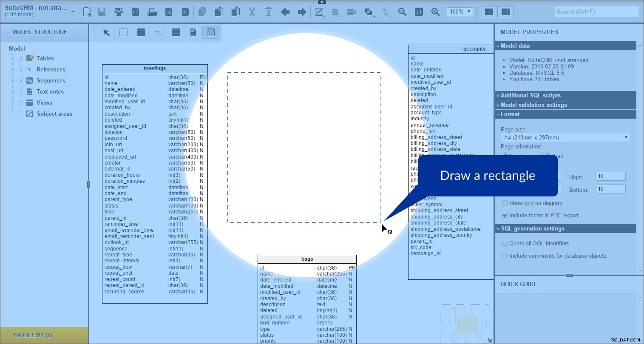Expand Additional SQL scripts section
This screenshot has width=644, height=344.
(x=565, y=96)
